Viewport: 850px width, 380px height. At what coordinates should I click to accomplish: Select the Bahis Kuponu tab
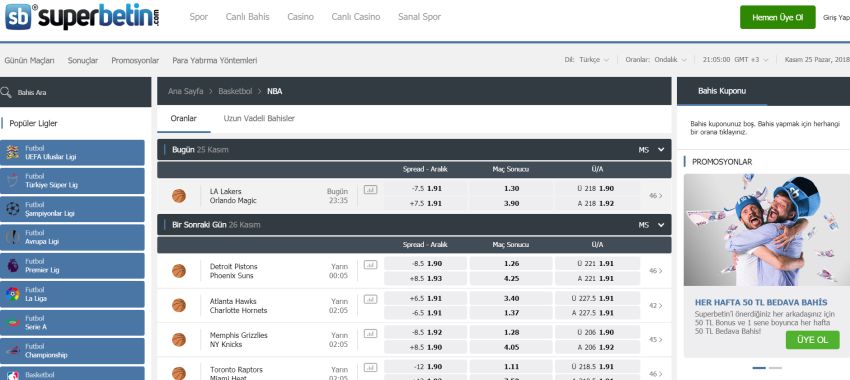pyautogui.click(x=722, y=91)
